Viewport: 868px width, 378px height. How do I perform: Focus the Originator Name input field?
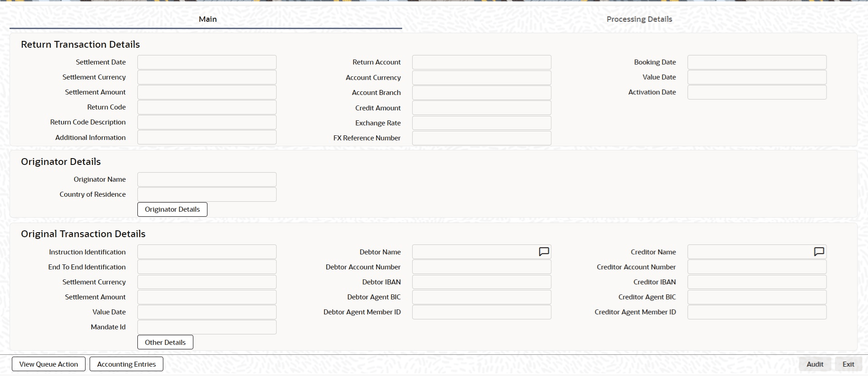tap(207, 179)
